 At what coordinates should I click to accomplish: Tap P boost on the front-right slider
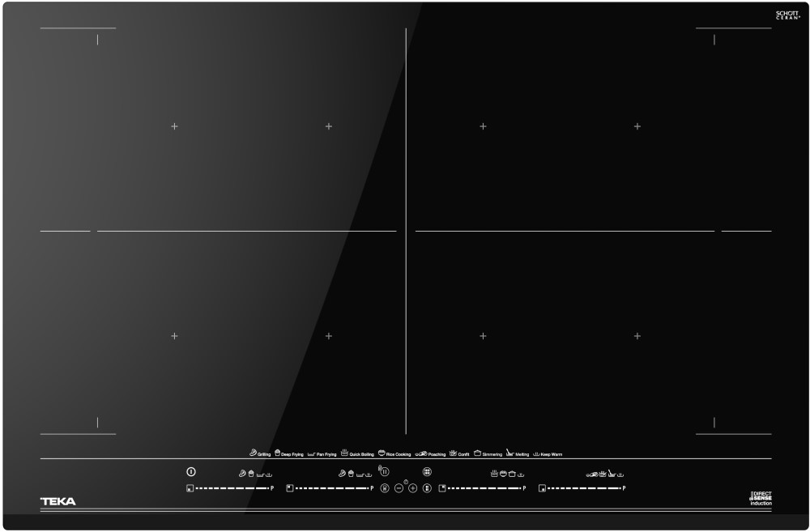pos(624,488)
